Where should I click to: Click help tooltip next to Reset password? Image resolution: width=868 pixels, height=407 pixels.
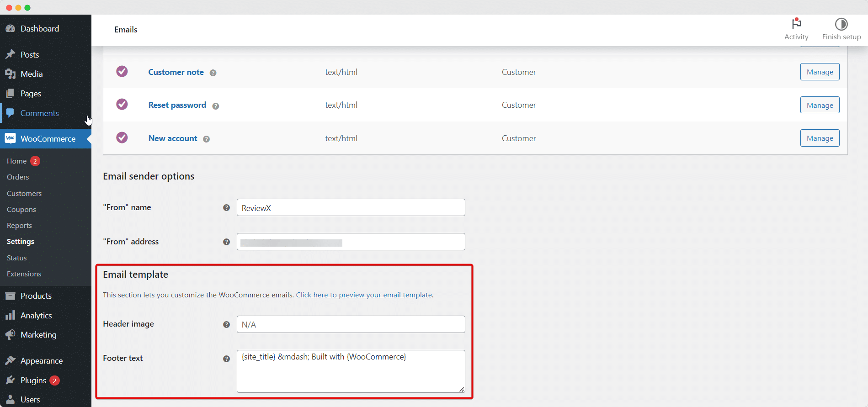216,106
